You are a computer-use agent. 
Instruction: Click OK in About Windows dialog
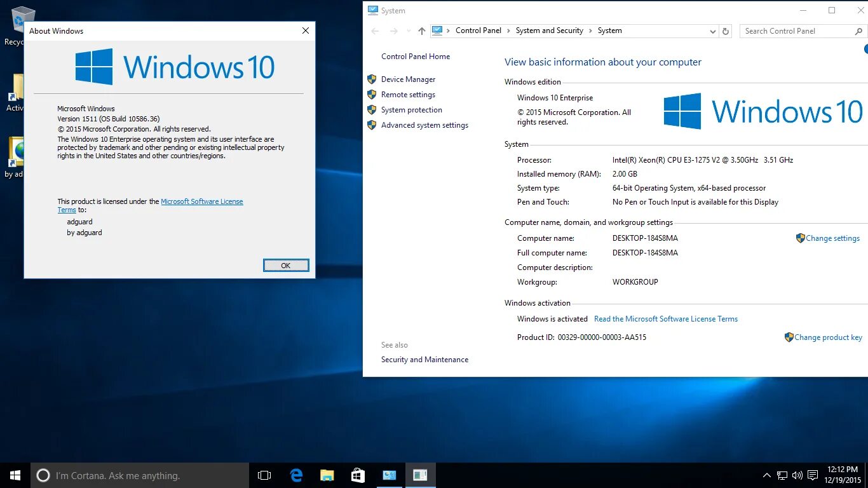pyautogui.click(x=286, y=266)
